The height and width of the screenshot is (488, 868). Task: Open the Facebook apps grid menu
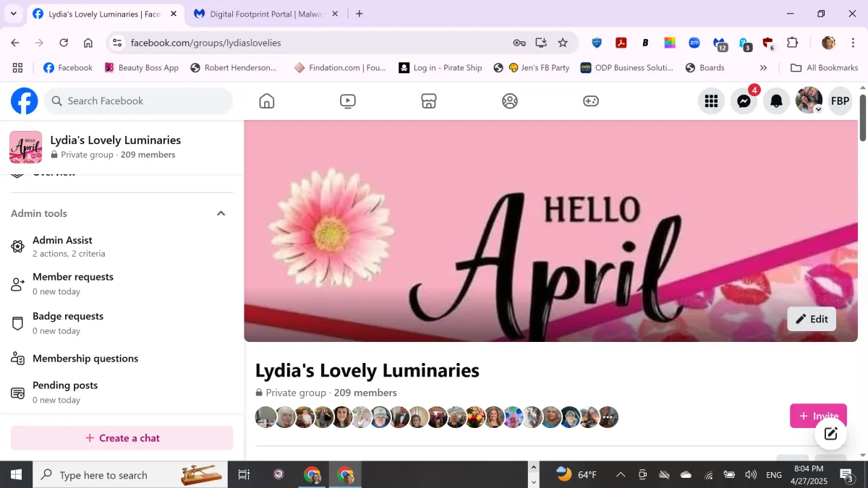pos(711,101)
